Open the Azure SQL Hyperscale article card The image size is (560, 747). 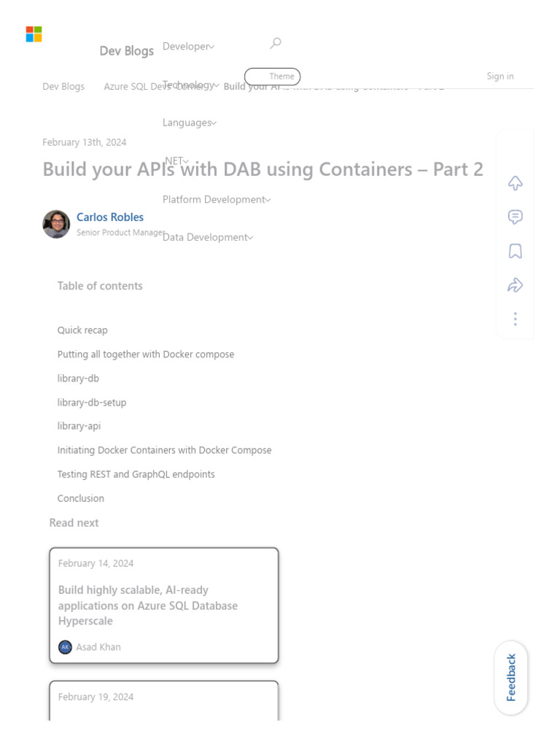tap(164, 605)
